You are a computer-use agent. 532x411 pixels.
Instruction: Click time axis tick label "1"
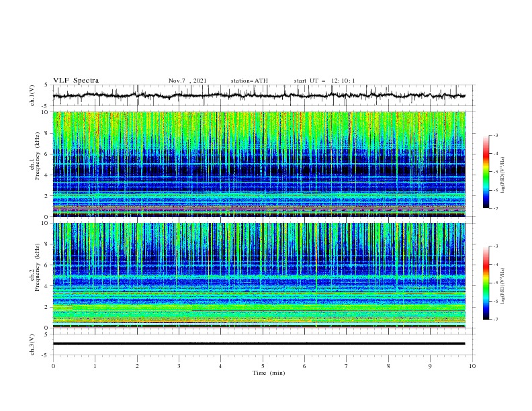point(95,366)
